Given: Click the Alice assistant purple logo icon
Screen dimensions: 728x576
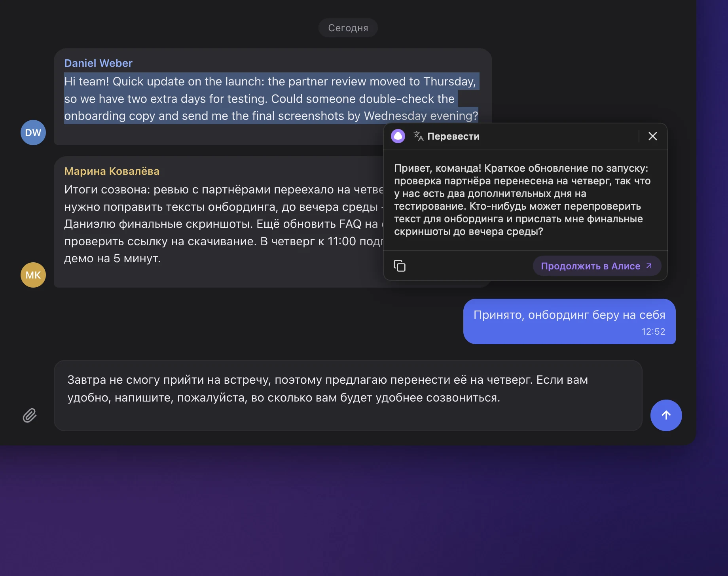Looking at the screenshot, I should click(398, 136).
